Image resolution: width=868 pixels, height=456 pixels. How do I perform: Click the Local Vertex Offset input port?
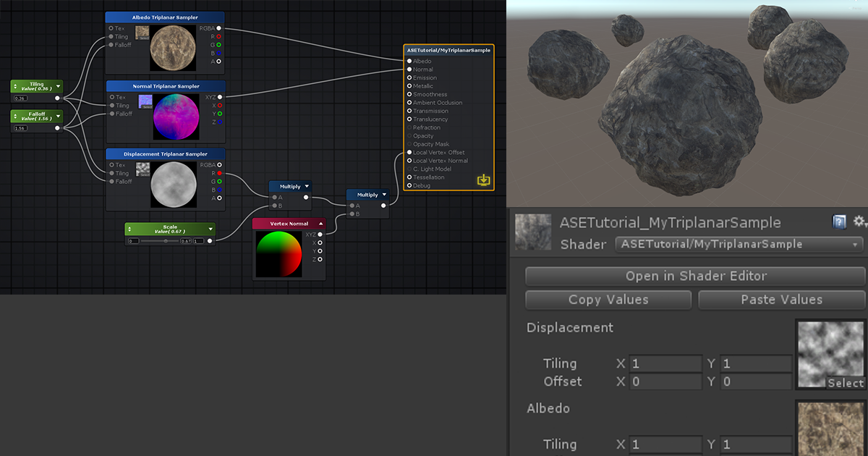tap(409, 153)
